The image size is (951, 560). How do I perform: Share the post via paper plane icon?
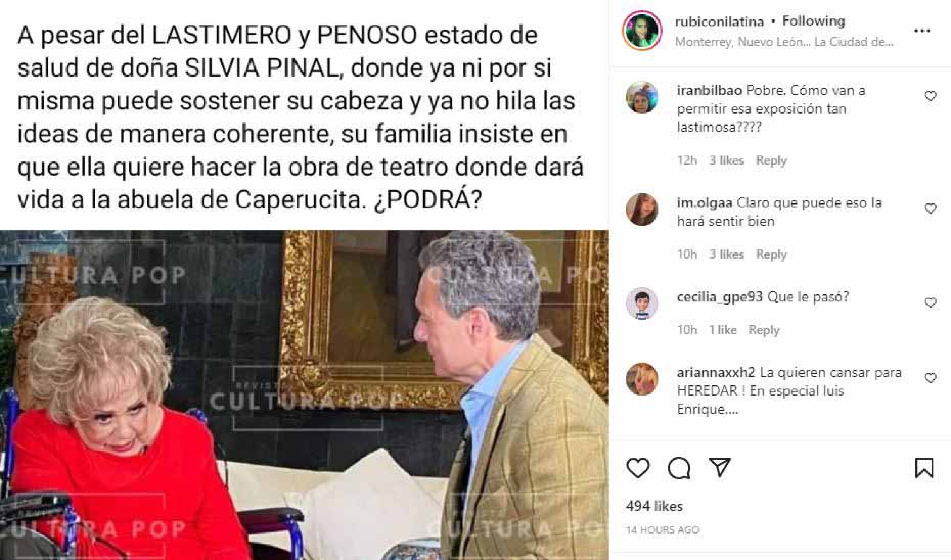point(720,467)
